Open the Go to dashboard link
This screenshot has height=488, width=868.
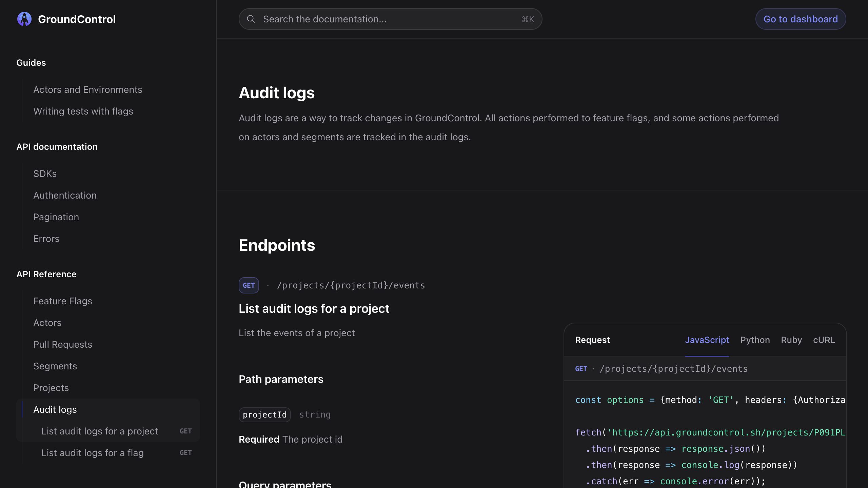coord(801,19)
